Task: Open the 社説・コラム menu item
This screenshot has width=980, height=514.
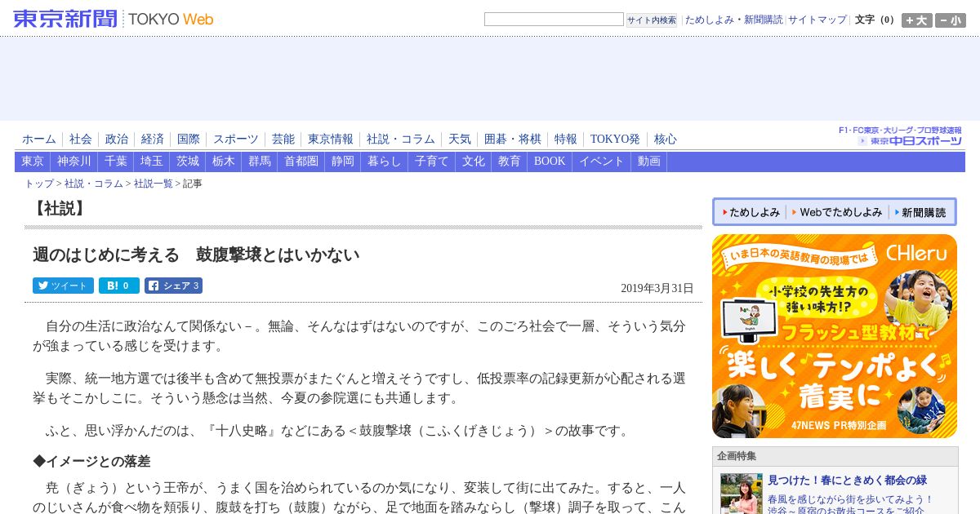Action: pyautogui.click(x=401, y=140)
